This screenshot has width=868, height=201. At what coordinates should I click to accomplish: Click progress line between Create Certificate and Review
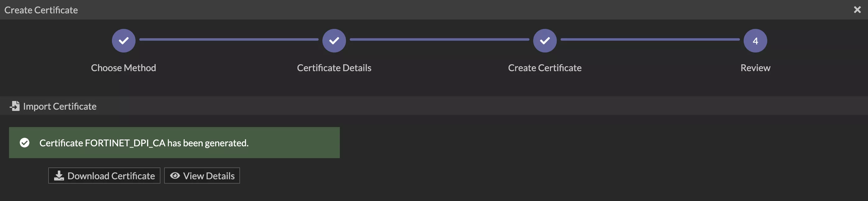650,40
